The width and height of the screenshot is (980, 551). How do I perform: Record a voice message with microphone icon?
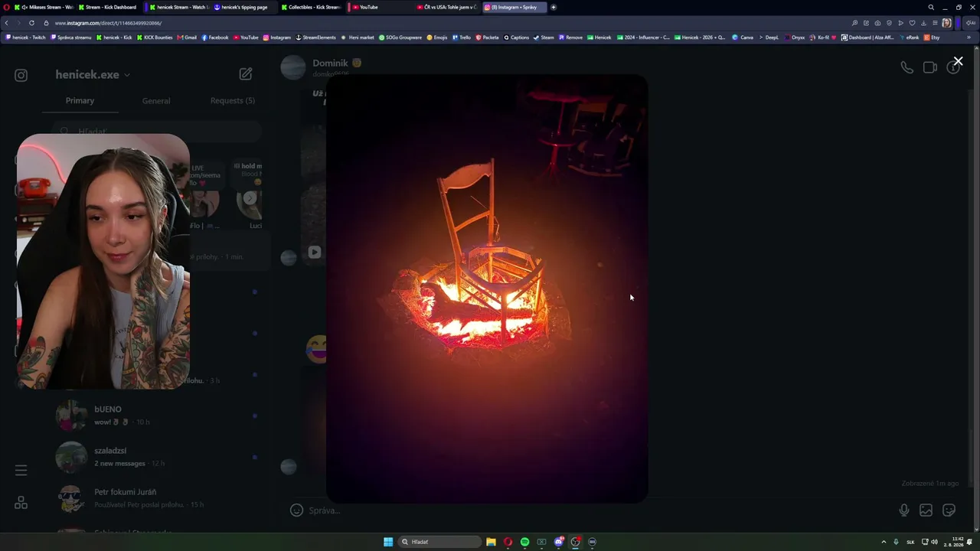point(904,510)
